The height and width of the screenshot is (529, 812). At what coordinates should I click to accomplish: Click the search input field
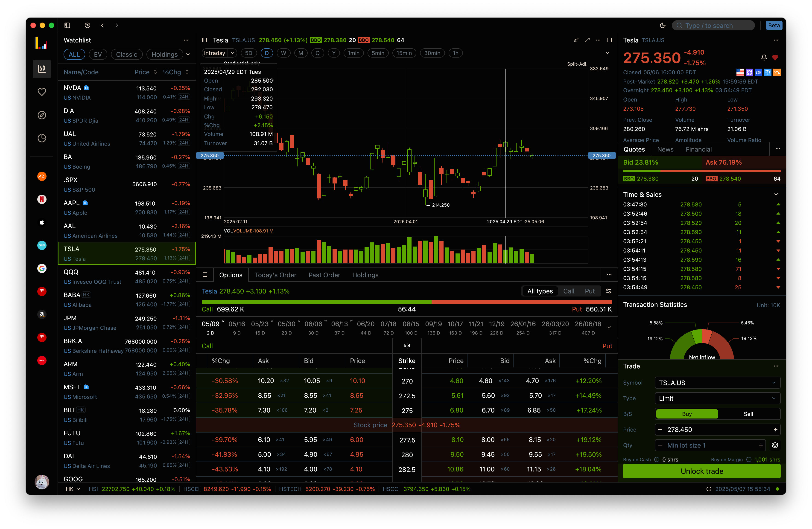point(713,26)
